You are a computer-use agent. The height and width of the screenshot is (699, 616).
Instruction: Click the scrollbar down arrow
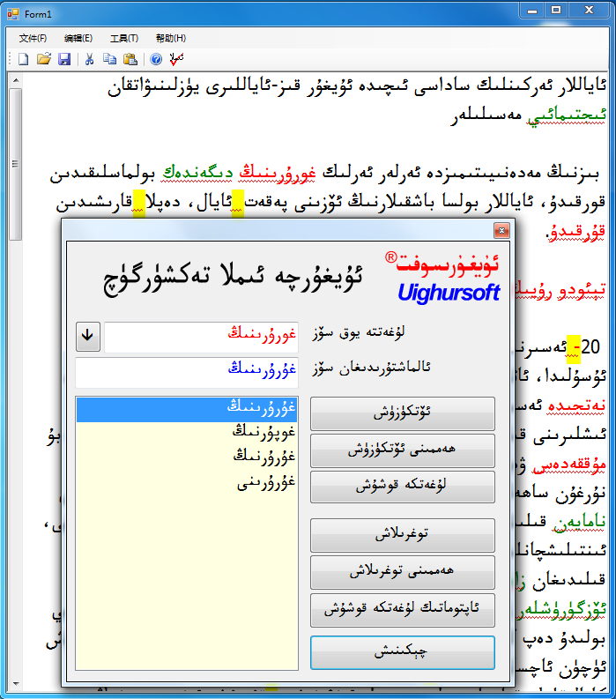16,683
